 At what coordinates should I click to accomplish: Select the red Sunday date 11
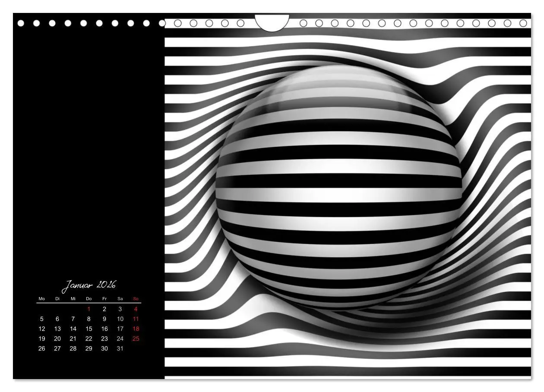pos(135,318)
